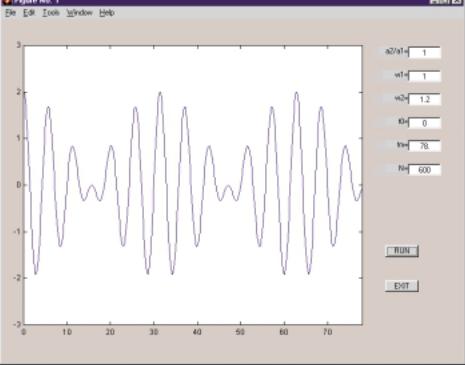Click the w2= label

coord(401,98)
